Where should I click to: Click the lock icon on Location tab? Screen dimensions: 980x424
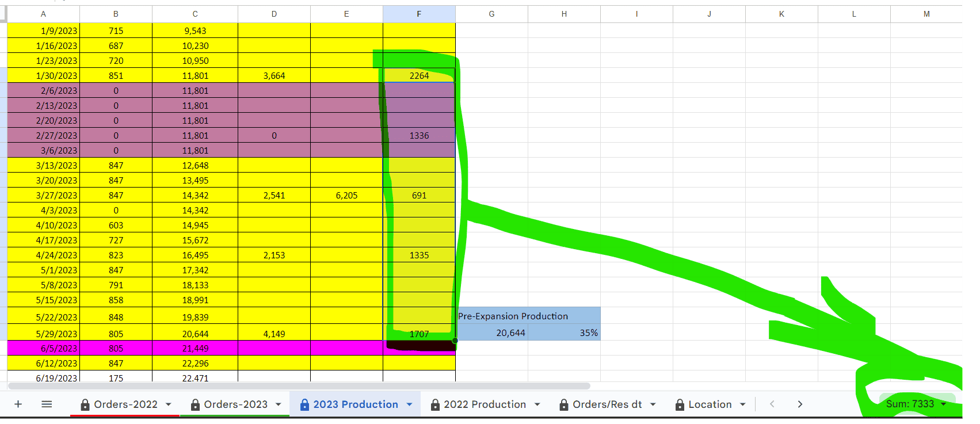click(680, 404)
